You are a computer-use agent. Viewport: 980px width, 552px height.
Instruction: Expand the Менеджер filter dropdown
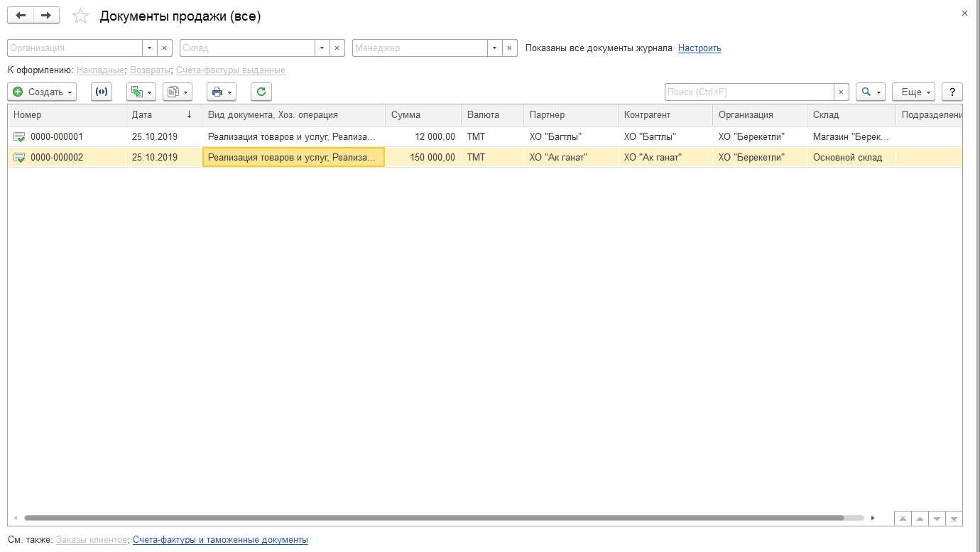coord(494,48)
